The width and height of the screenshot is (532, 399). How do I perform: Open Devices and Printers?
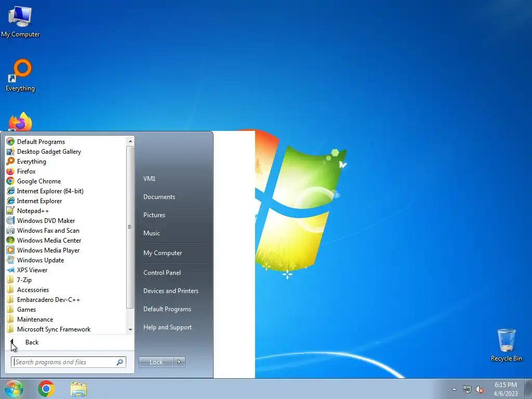pos(170,291)
